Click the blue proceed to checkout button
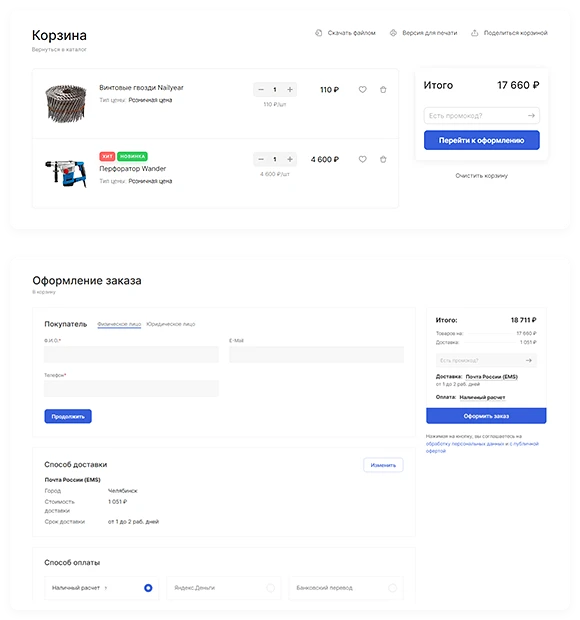 [482, 140]
